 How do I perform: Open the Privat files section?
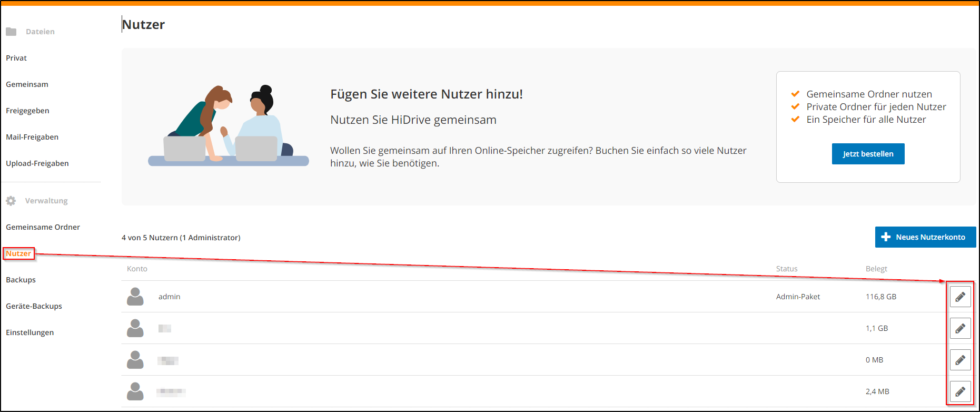click(16, 58)
